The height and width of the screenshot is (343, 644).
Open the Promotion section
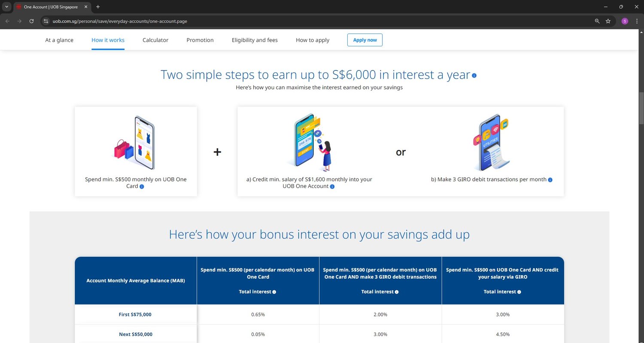pyautogui.click(x=200, y=40)
